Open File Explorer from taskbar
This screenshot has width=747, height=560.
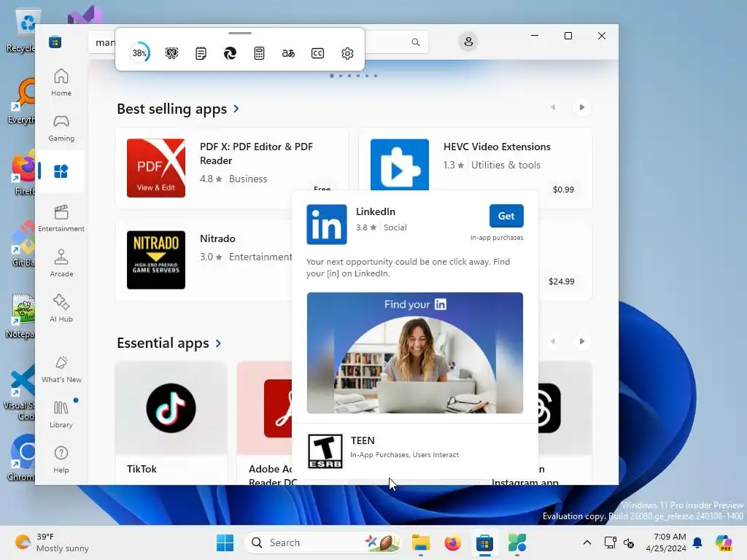421,542
